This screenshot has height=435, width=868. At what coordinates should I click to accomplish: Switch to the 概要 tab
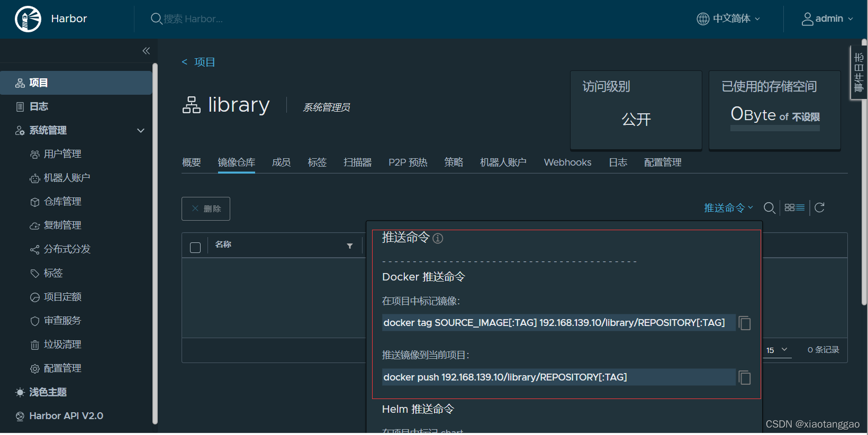pos(192,162)
